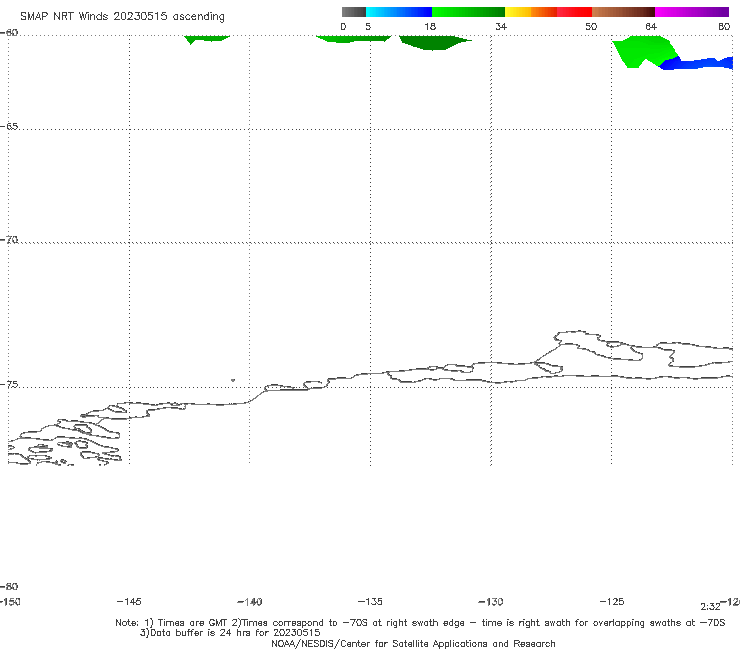Image resolution: width=740 pixels, height=650 pixels.
Task: Click the longitude label "-125"
Action: (612, 601)
